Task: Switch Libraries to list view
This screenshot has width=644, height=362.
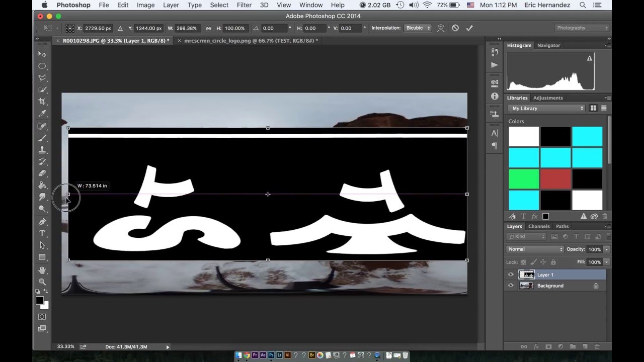Action: coord(604,108)
